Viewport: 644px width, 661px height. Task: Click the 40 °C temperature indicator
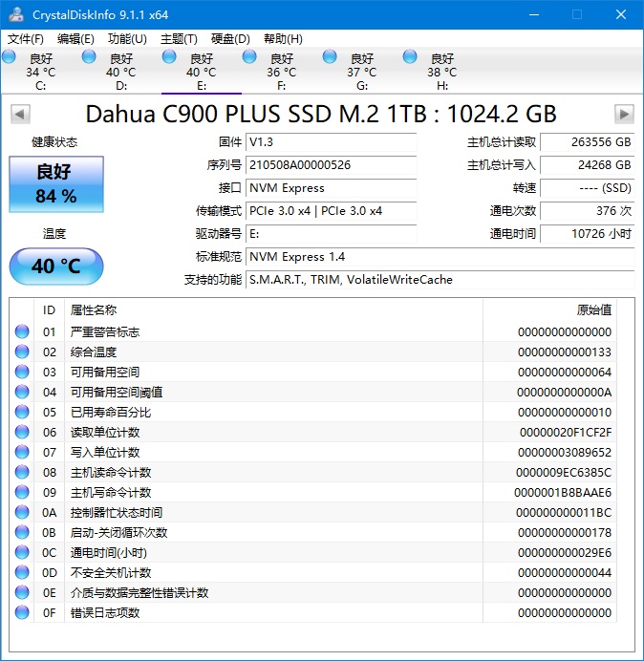coord(55,267)
